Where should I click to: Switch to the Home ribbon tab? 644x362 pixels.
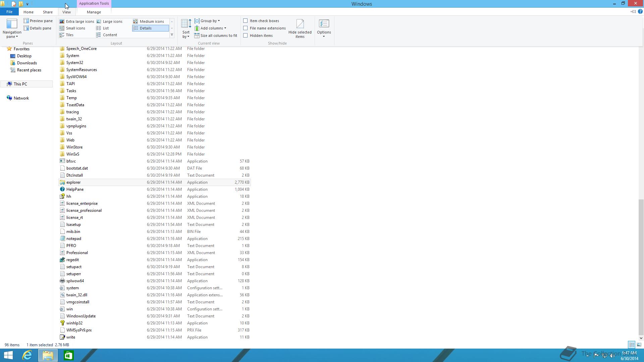tap(29, 12)
